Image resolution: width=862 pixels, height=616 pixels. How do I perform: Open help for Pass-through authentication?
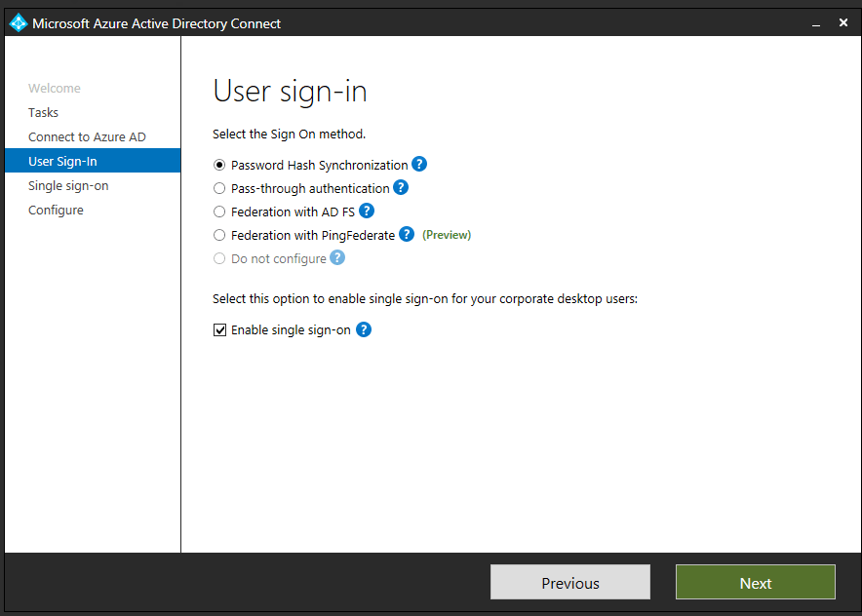(401, 188)
